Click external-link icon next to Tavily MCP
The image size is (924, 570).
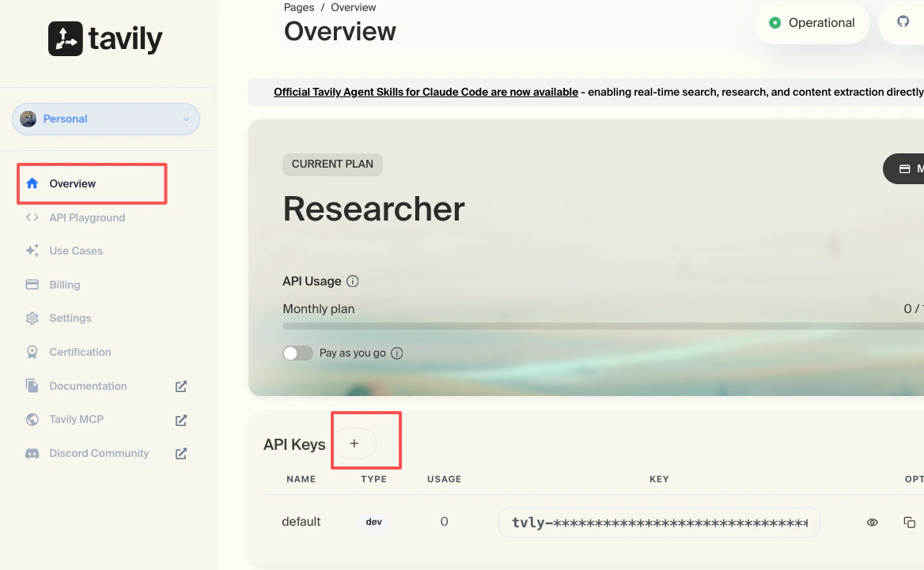click(181, 421)
